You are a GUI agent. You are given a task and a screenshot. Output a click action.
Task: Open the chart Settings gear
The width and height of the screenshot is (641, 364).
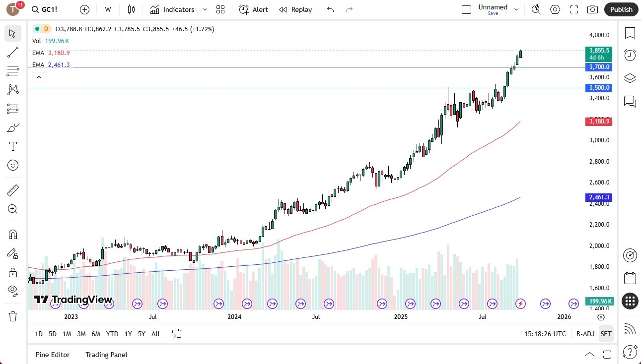pos(555,9)
